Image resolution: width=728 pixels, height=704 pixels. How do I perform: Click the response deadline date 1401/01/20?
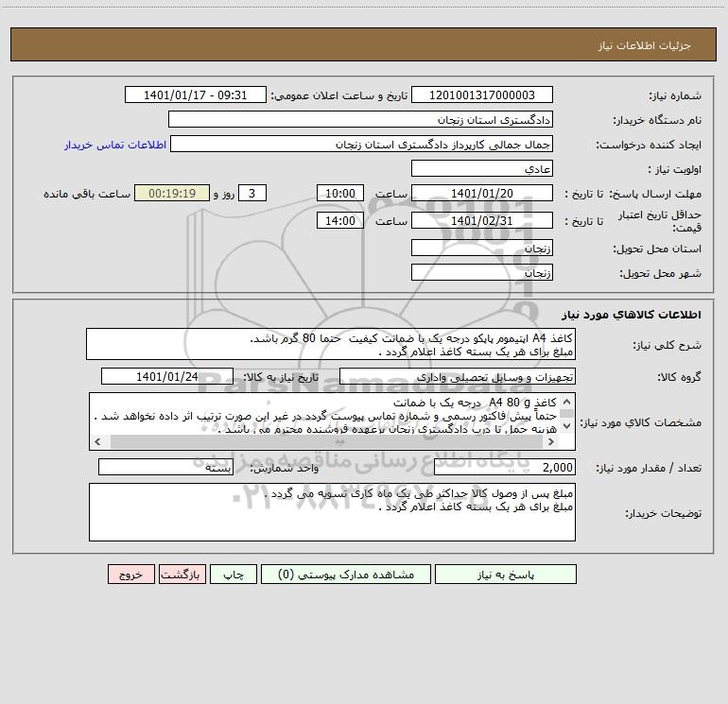482,193
